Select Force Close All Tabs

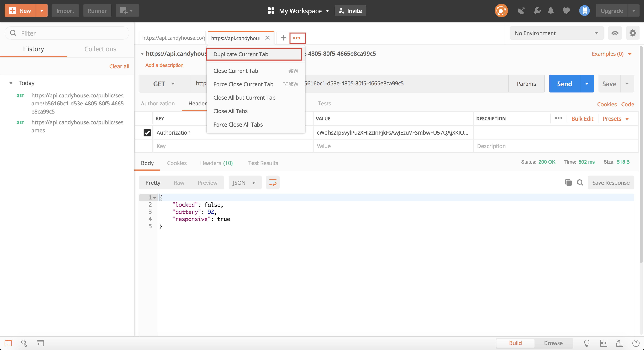click(x=256, y=124)
